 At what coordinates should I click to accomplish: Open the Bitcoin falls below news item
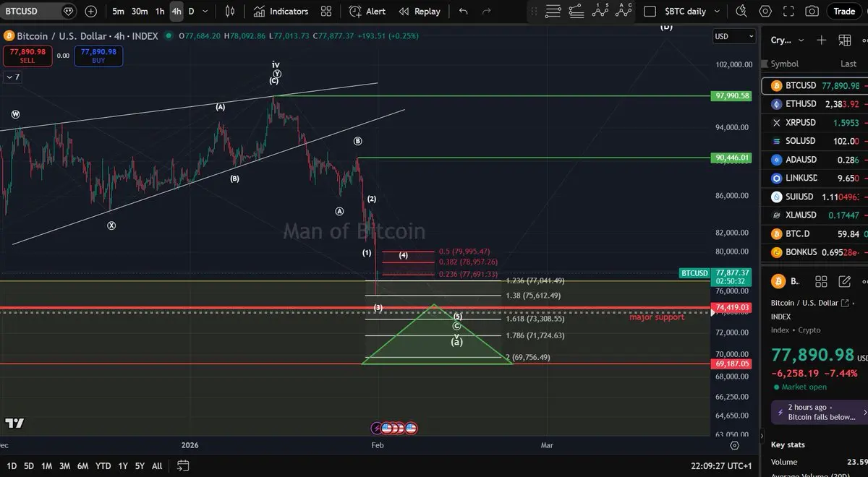pyautogui.click(x=820, y=412)
